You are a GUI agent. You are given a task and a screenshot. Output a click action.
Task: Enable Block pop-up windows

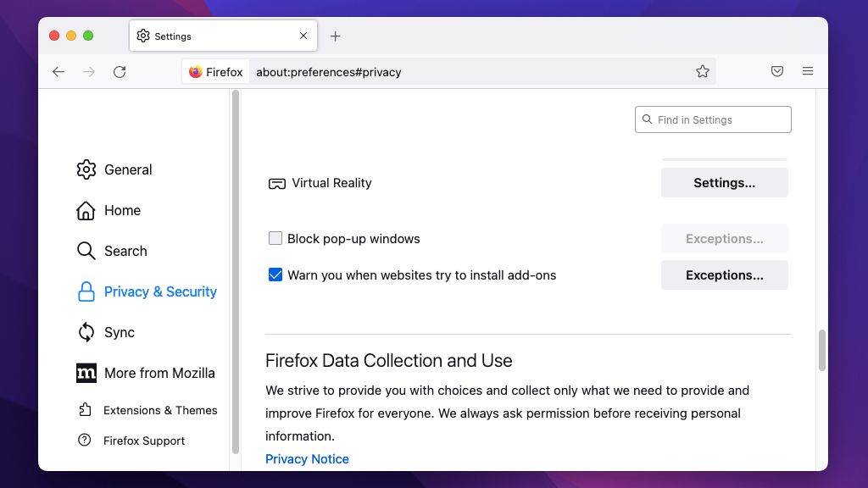[275, 238]
